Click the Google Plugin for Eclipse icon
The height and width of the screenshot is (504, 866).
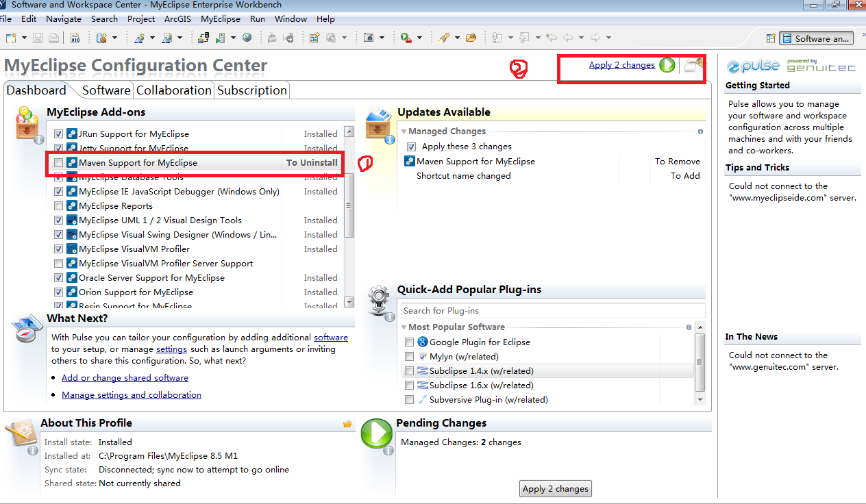point(422,342)
